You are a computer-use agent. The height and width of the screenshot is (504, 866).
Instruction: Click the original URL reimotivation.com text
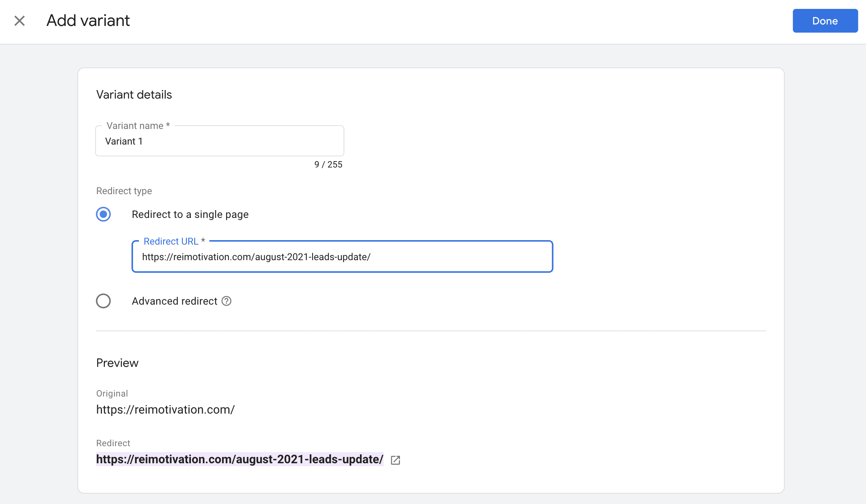point(165,409)
